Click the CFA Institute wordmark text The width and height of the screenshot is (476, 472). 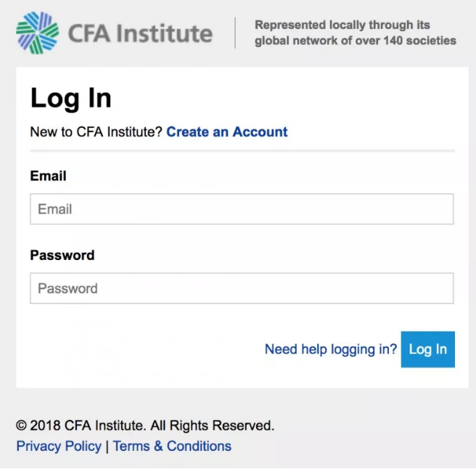(x=140, y=33)
